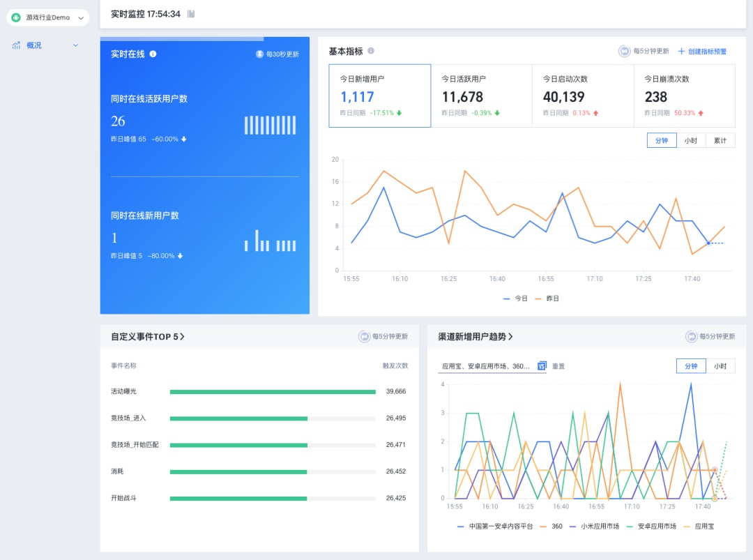
Task: Switch channel trend chart to 分钟
Action: click(x=691, y=366)
